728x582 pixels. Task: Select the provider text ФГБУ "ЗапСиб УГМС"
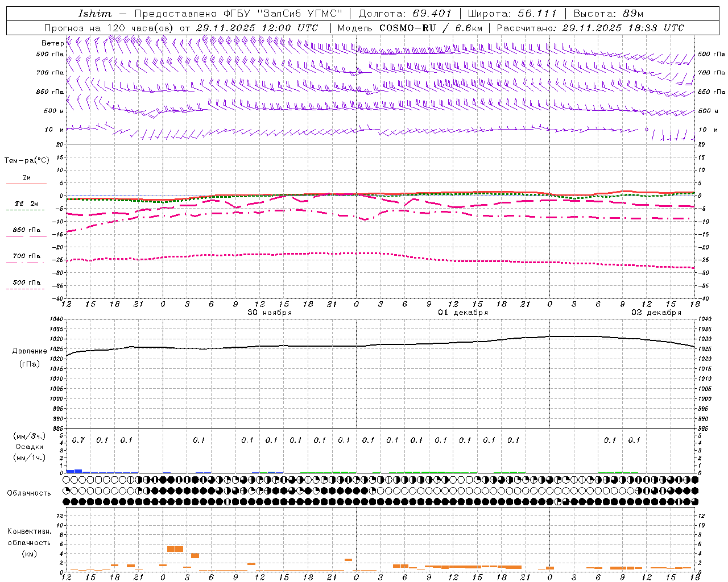283,14
